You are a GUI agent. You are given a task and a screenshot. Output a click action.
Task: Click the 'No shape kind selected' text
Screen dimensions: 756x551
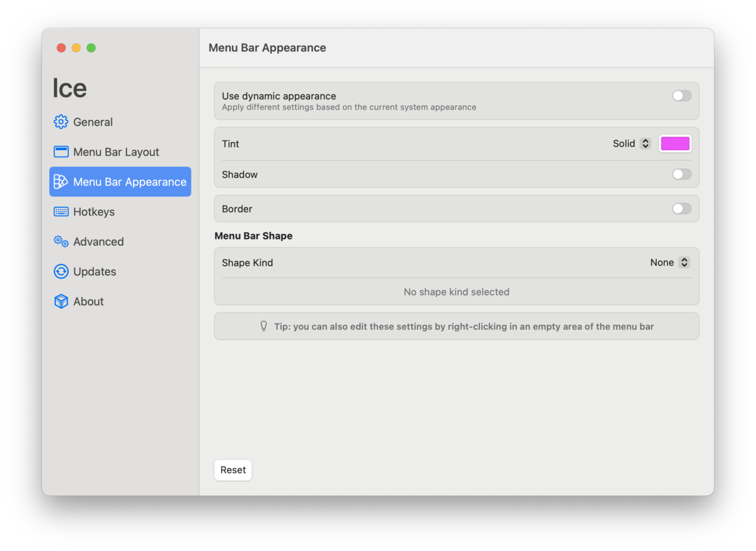click(x=457, y=292)
